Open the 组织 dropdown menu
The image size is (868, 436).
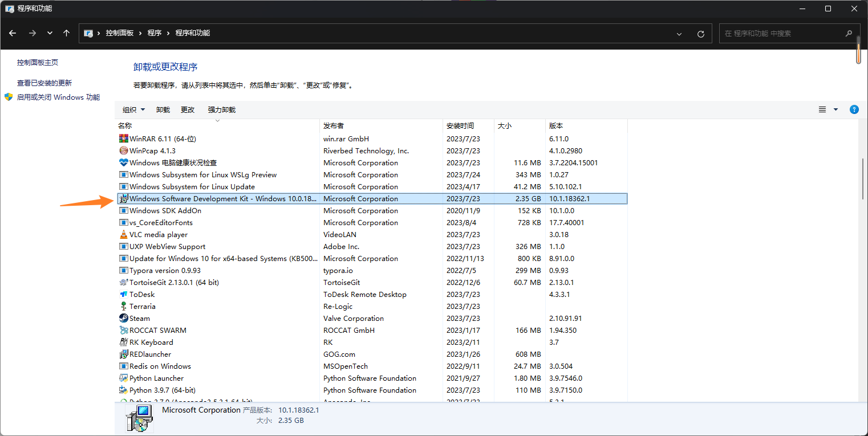tap(134, 109)
